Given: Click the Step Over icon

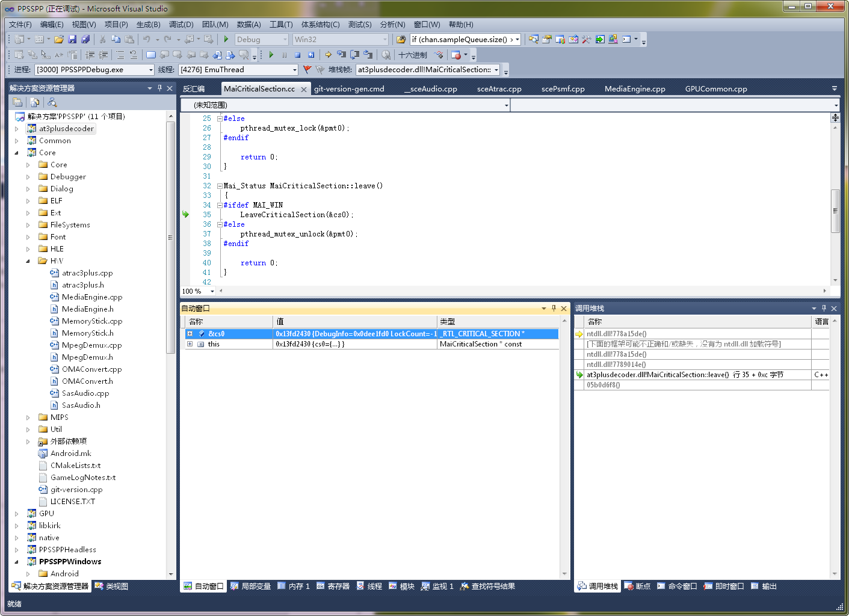Looking at the screenshot, I should pyautogui.click(x=354, y=55).
